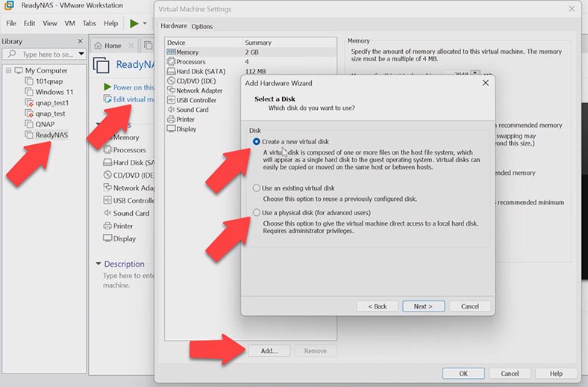Click the Next button in wizard
This screenshot has width=588, height=387.
tap(423, 306)
